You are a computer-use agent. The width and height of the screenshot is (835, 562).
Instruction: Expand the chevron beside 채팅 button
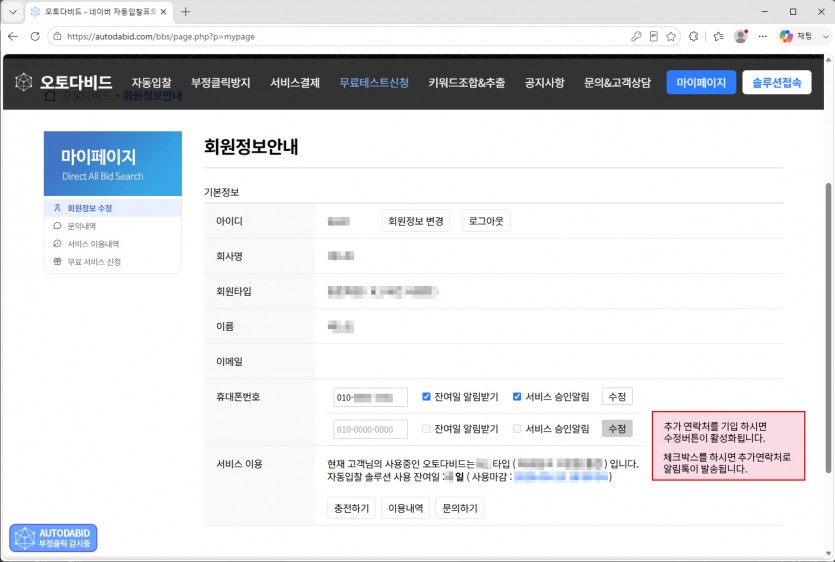tap(825, 36)
